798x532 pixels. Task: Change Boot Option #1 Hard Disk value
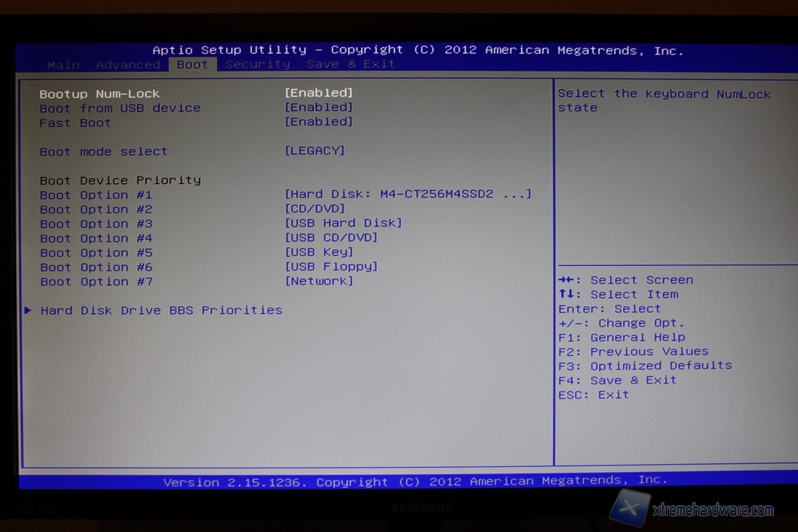pyautogui.click(x=408, y=194)
